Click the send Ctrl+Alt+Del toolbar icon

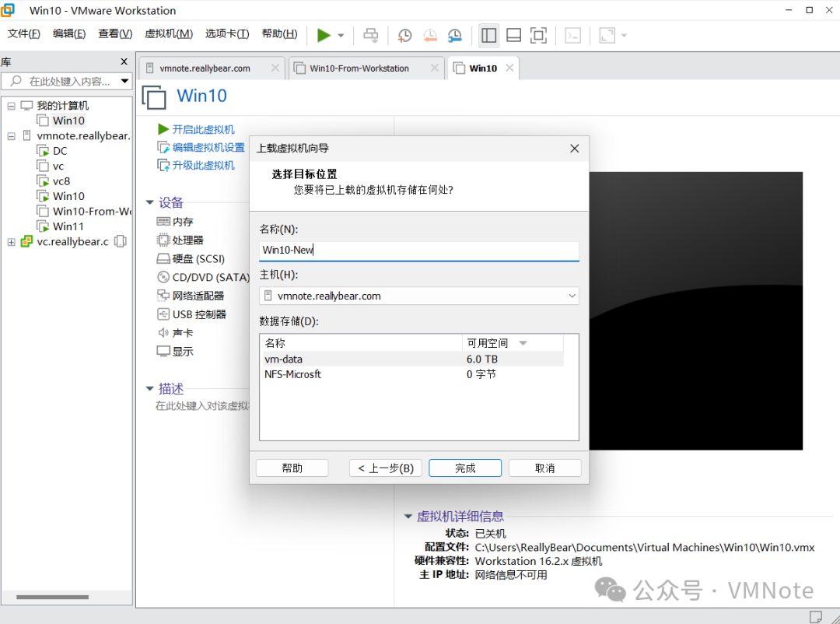coord(371,35)
